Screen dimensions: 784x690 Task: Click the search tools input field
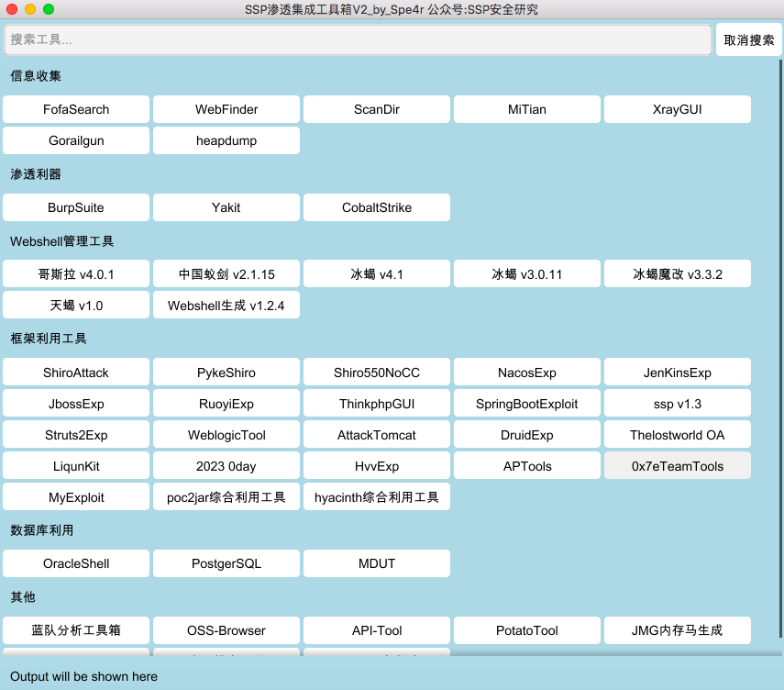tap(358, 39)
